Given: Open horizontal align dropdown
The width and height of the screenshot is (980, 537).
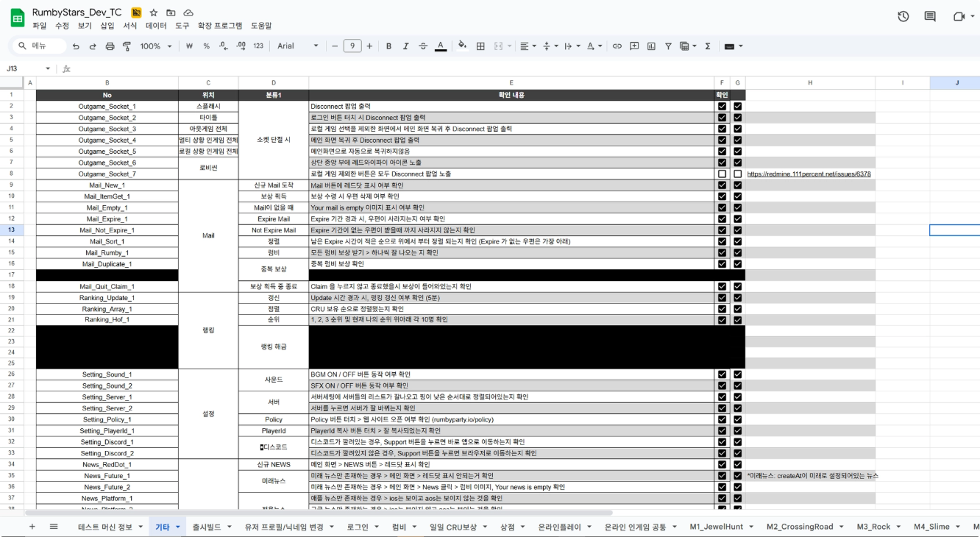Looking at the screenshot, I should point(528,46).
